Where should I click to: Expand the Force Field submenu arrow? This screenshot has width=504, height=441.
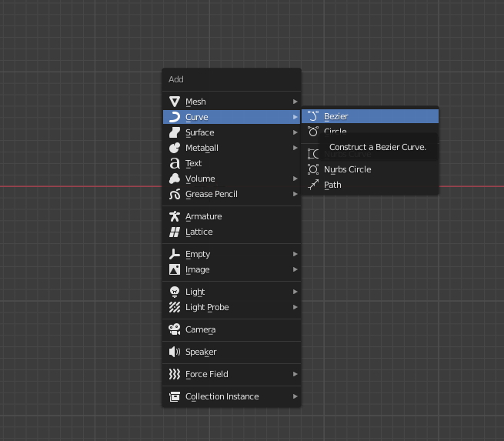point(295,374)
